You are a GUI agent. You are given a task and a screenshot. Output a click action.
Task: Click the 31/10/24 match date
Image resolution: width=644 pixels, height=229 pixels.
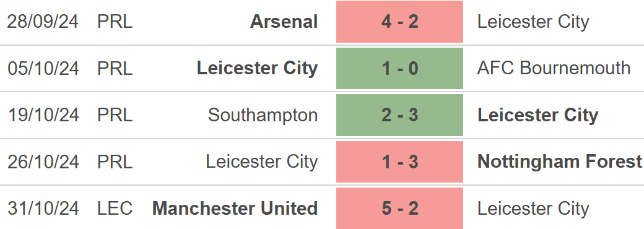point(43,208)
